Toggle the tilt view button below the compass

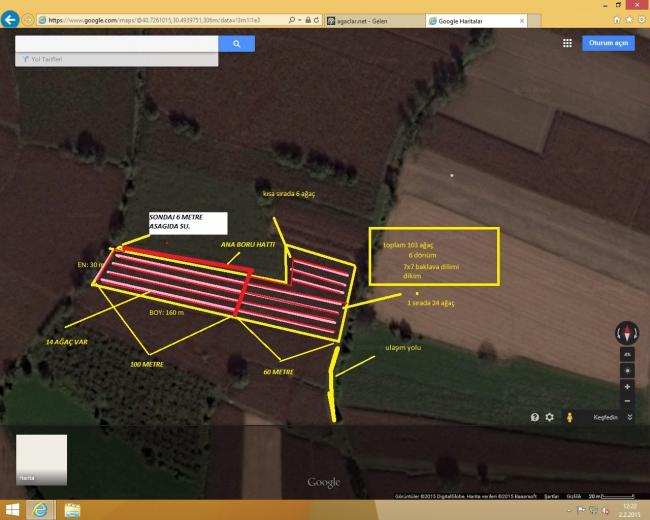(627, 354)
